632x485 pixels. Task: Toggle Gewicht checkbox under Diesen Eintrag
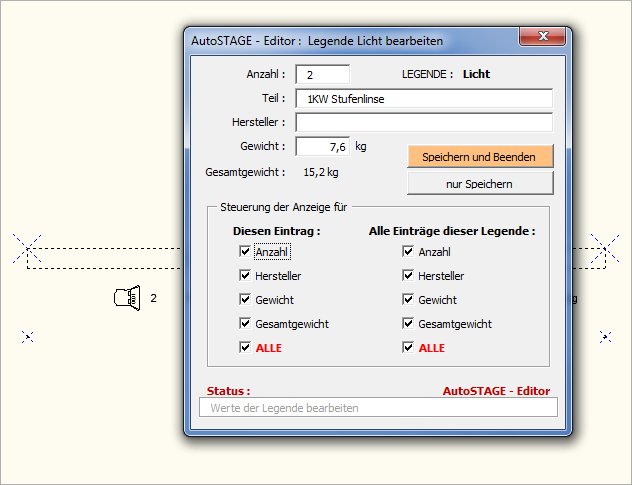244,299
